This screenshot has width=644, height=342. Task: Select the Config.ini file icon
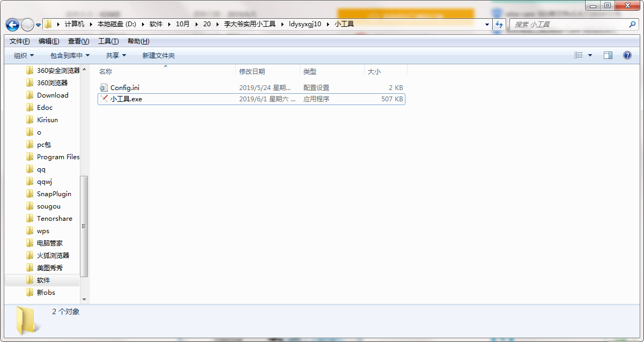(x=104, y=87)
